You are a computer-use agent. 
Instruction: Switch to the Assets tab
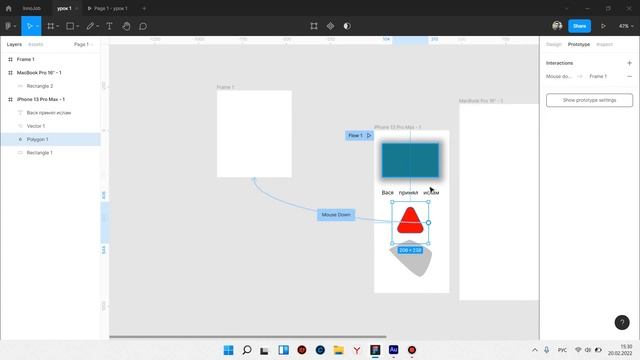36,44
